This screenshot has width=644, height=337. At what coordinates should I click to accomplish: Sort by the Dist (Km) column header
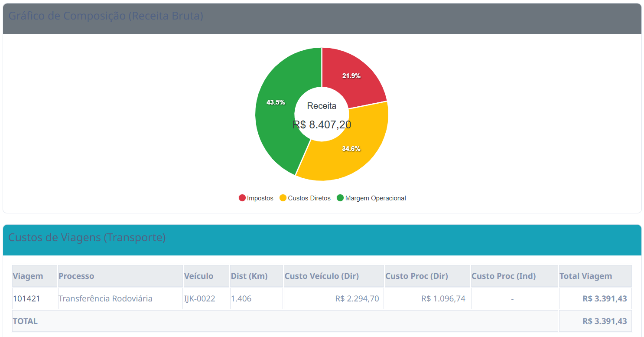pyautogui.click(x=249, y=276)
